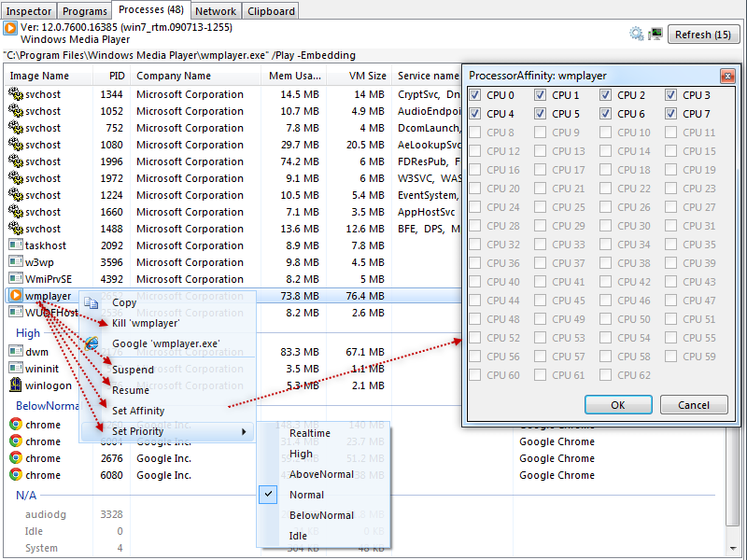Collapse the High priority group header
This screenshot has width=747, height=560.
pos(28,333)
